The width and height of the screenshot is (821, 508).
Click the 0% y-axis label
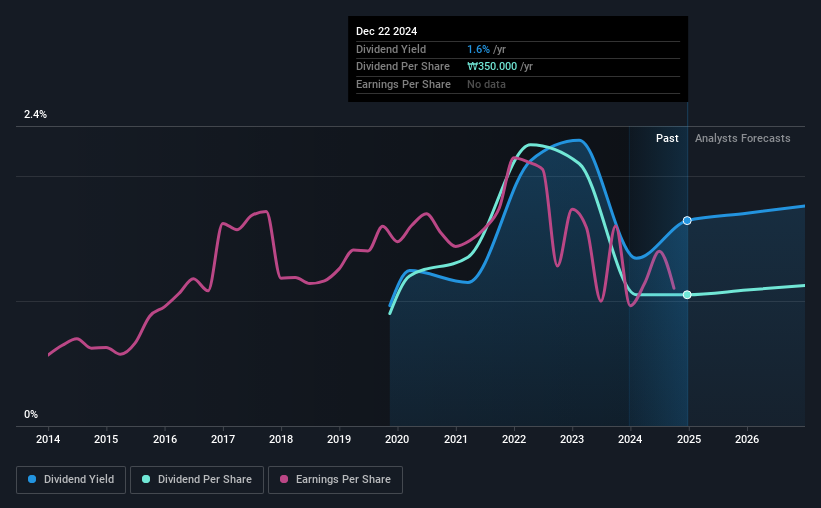click(x=31, y=414)
